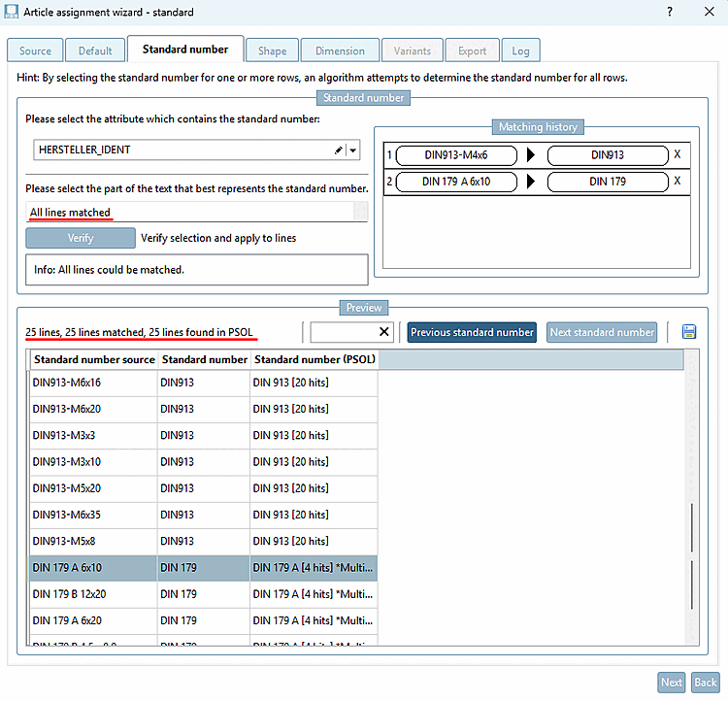Screen dimensions: 728x701
Task: Switch to the Default tab
Action: (x=95, y=50)
